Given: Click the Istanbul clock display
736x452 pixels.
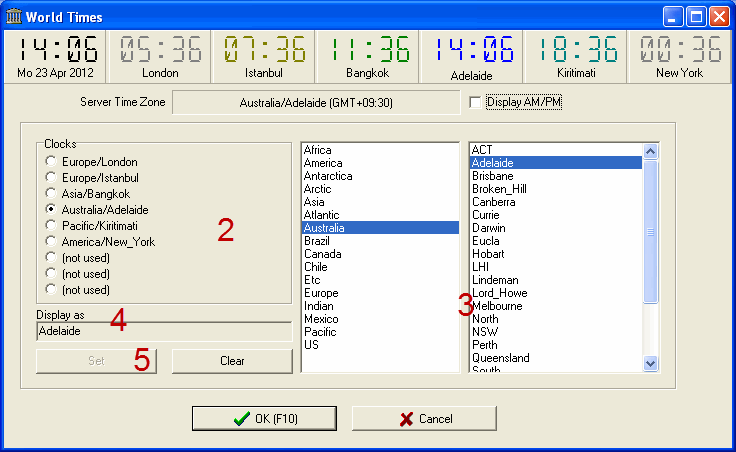Looking at the screenshot, I should click(x=264, y=57).
